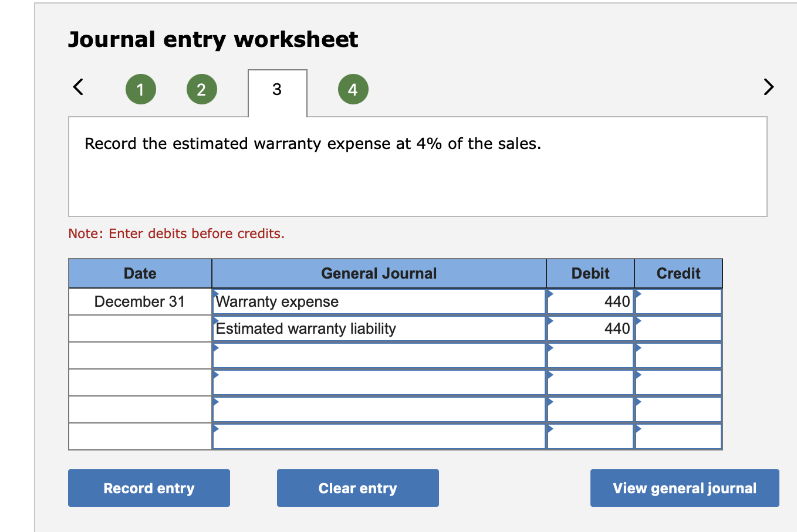This screenshot has width=797, height=532.
Task: Click the Debit column header
Action: coord(590,273)
